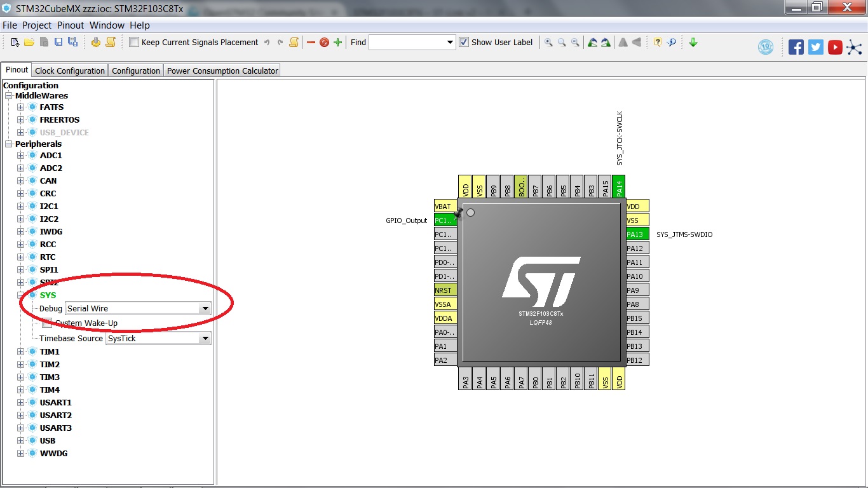Click the Generate Report scroll icon
The height and width of the screenshot is (488, 868).
click(x=111, y=42)
